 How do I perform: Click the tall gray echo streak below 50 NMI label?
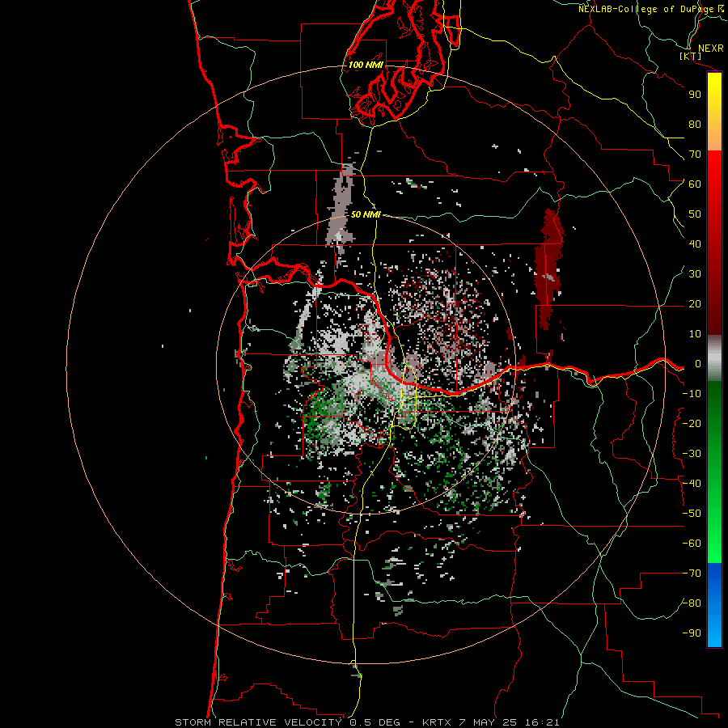click(341, 206)
